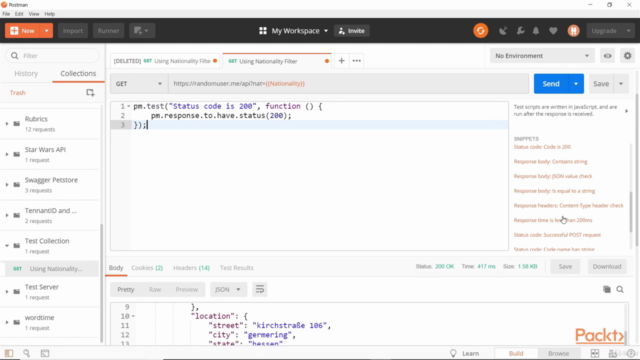Open Test Results tab
This screenshot has width=640, height=360.
coord(237,268)
